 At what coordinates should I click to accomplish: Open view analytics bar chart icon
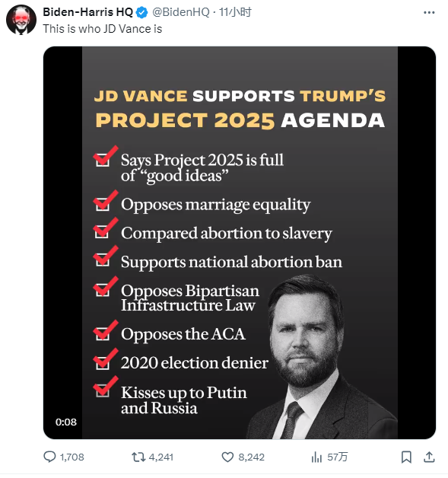click(316, 457)
